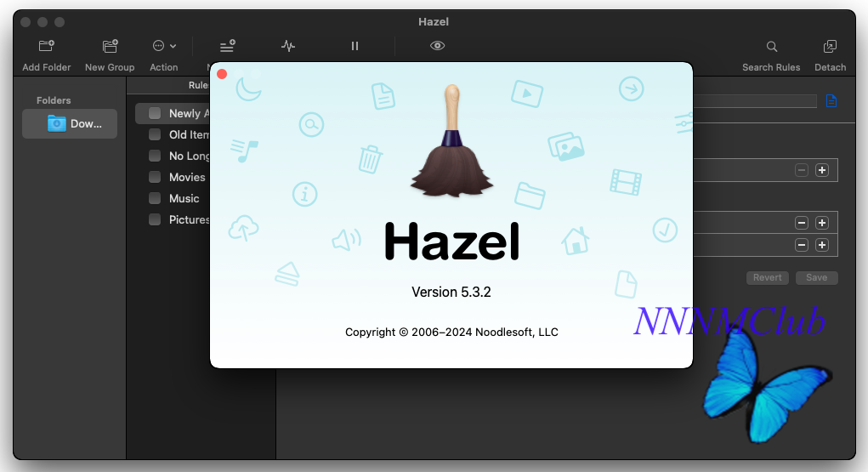
Task: Check the Movies rule checkbox
Action: pyautogui.click(x=155, y=177)
